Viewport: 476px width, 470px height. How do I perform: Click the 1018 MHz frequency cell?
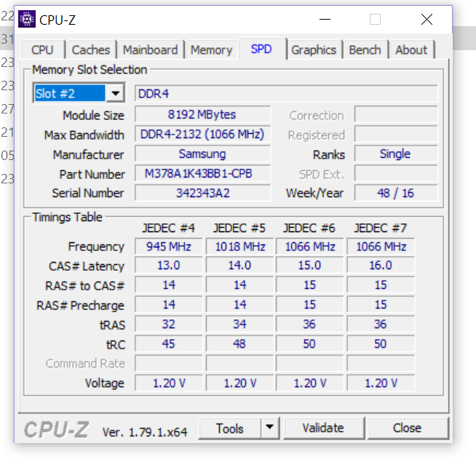click(240, 247)
